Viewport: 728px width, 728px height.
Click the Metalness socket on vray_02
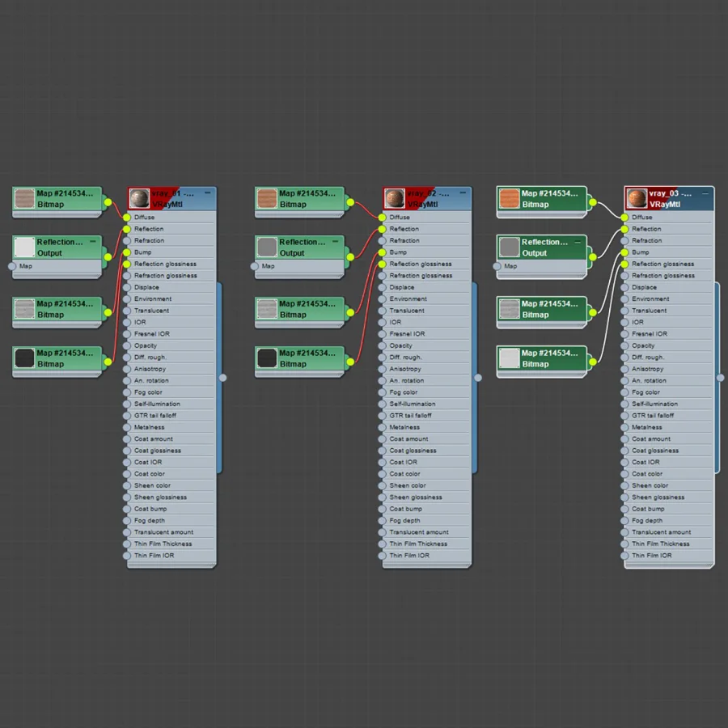pos(382,428)
